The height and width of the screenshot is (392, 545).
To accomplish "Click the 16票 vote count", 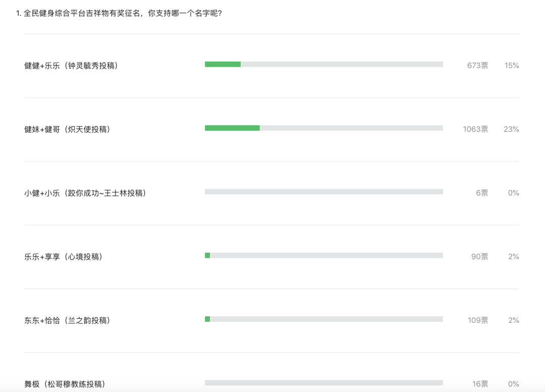I will [x=480, y=384].
